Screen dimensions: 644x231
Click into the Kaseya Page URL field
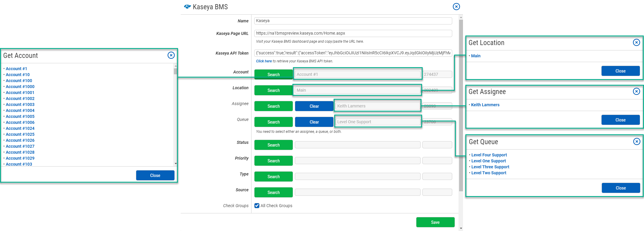(x=353, y=33)
